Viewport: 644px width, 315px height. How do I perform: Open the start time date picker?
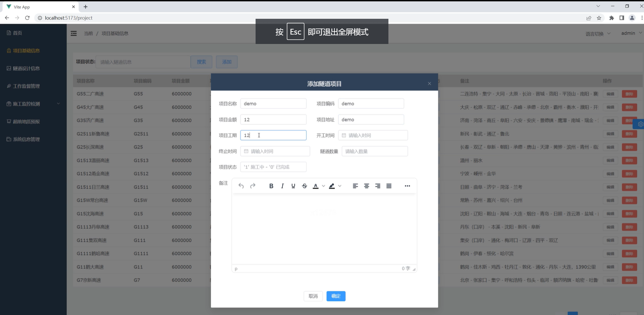coord(373,136)
